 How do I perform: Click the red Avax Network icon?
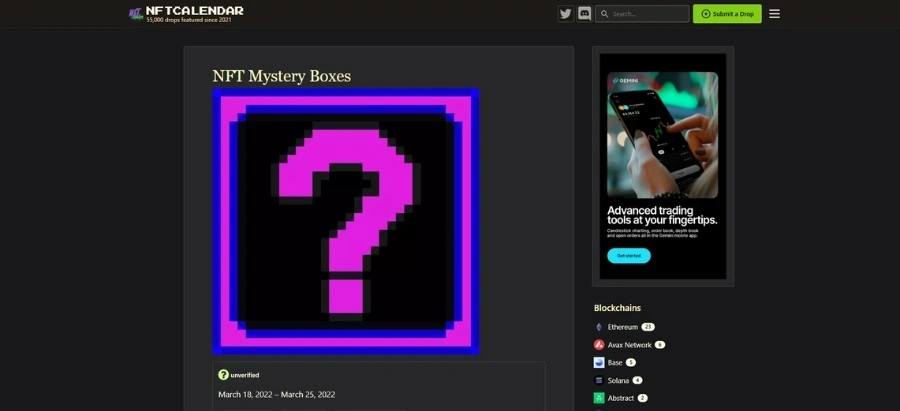[599, 345]
